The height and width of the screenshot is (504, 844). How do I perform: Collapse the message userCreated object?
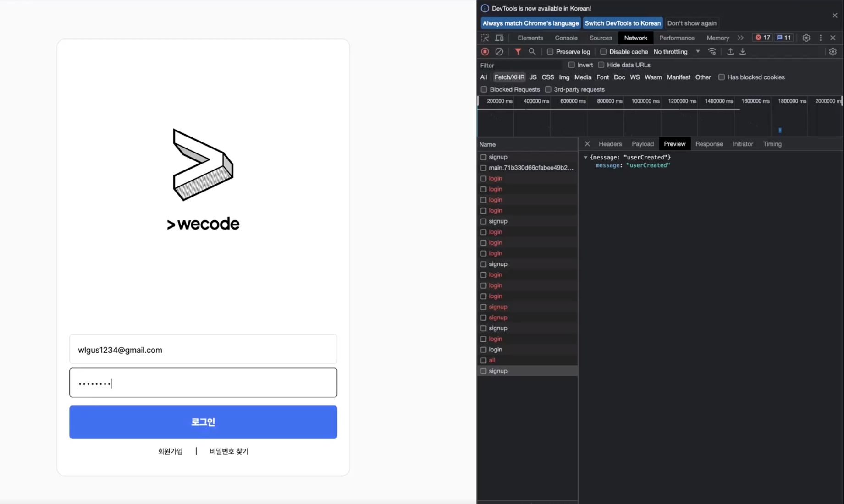[x=585, y=157]
